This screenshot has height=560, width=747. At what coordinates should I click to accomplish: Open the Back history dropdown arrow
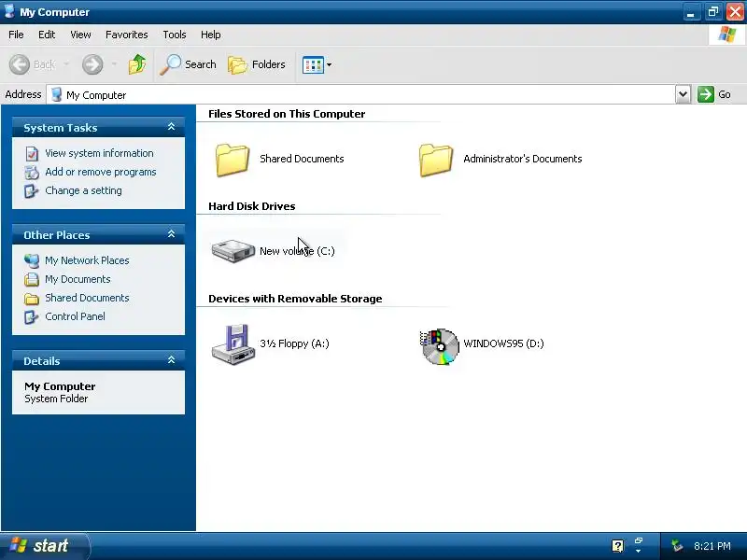pyautogui.click(x=66, y=64)
